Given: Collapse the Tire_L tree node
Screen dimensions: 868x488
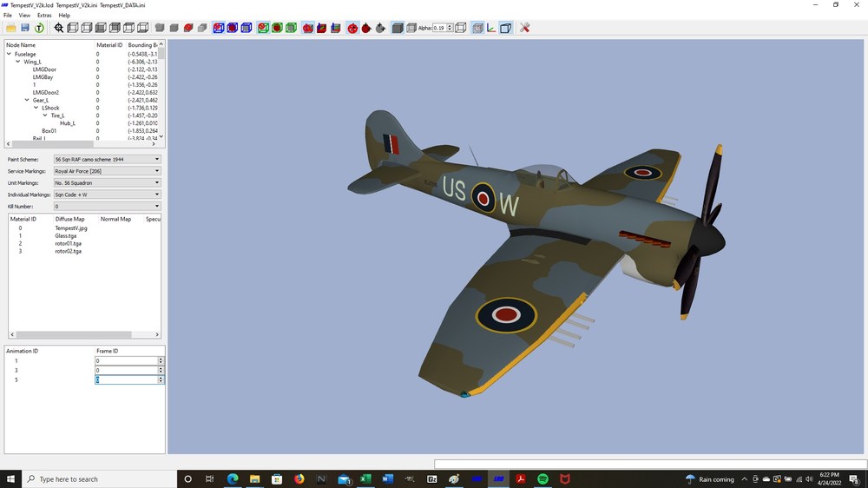Looking at the screenshot, I should click(45, 115).
